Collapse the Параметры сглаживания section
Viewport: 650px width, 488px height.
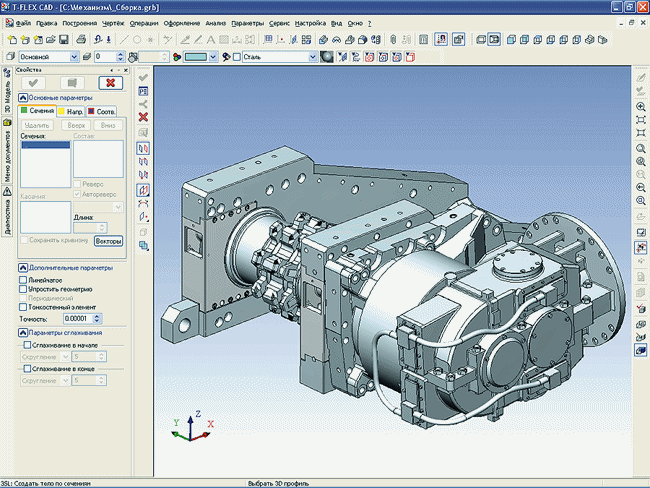point(23,333)
